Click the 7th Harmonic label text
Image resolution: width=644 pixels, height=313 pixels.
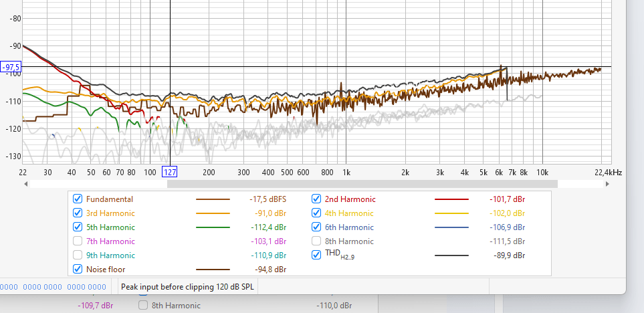pyautogui.click(x=110, y=241)
